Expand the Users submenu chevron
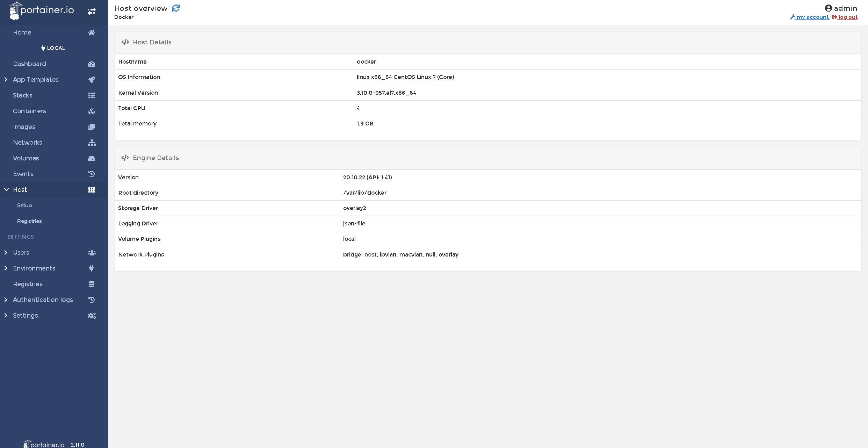 pos(6,253)
